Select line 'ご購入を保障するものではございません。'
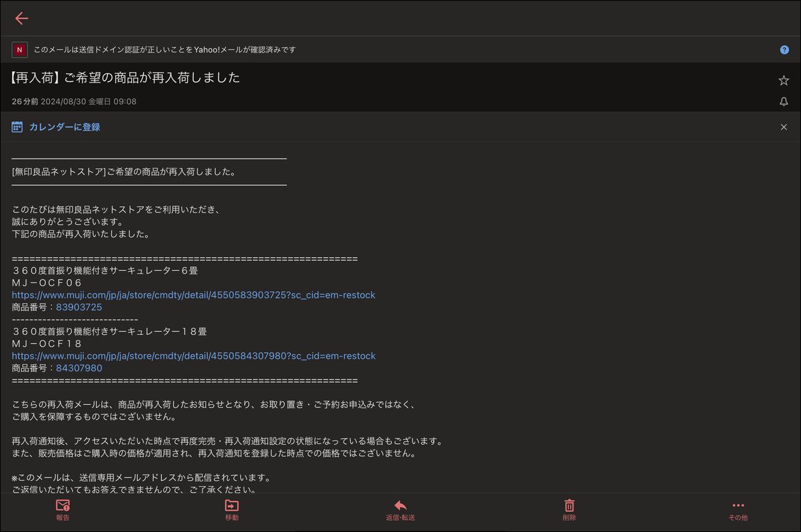The height and width of the screenshot is (532, 801). pyautogui.click(x=94, y=417)
